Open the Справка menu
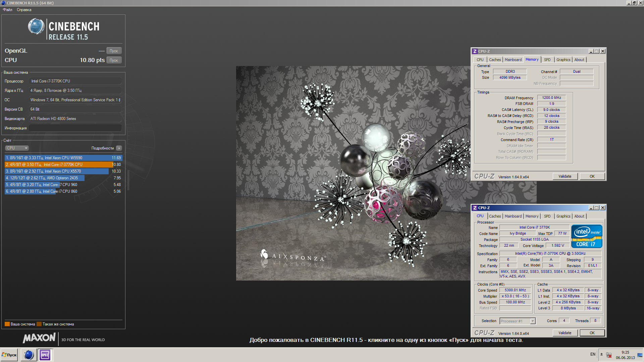The width and height of the screenshot is (644, 362). click(24, 10)
